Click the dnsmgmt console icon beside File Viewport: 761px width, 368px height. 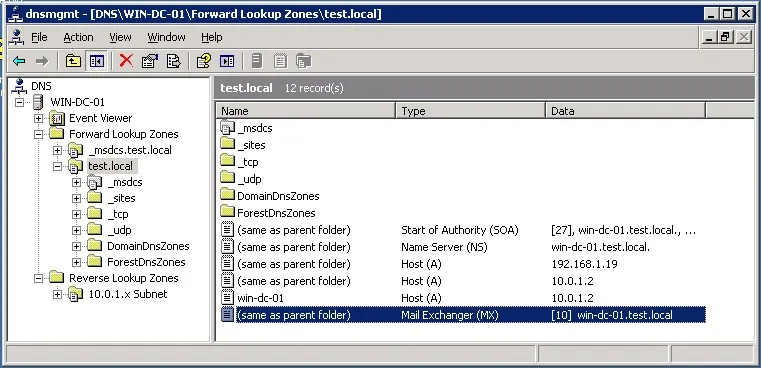pos(17,37)
